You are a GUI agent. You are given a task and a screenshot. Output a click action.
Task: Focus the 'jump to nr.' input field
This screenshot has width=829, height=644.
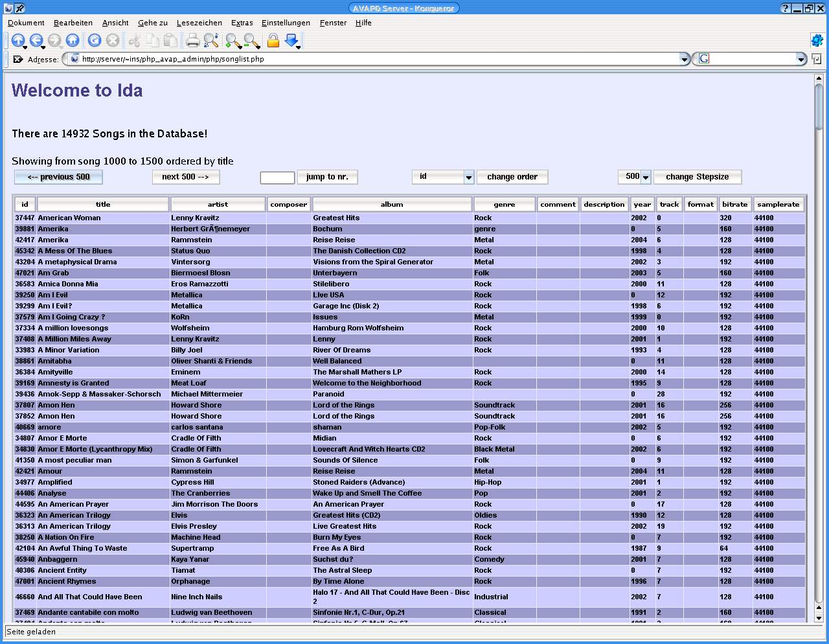[x=277, y=178]
